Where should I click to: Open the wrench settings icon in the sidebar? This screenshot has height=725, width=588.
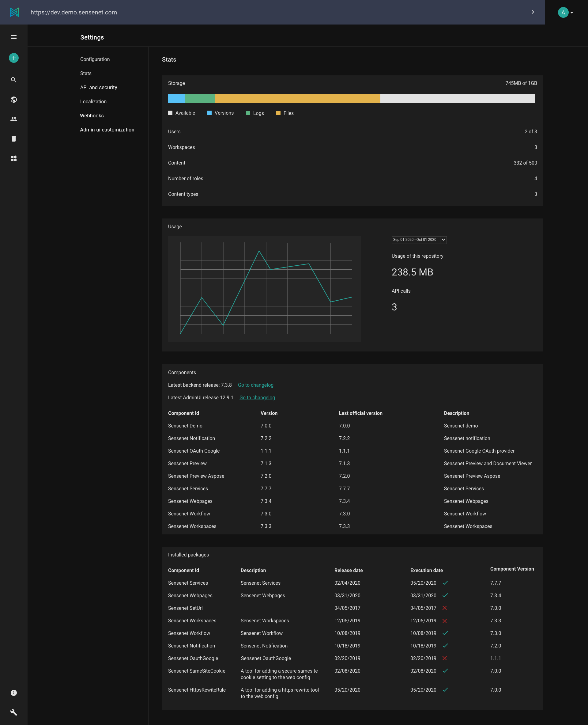[x=13, y=712]
